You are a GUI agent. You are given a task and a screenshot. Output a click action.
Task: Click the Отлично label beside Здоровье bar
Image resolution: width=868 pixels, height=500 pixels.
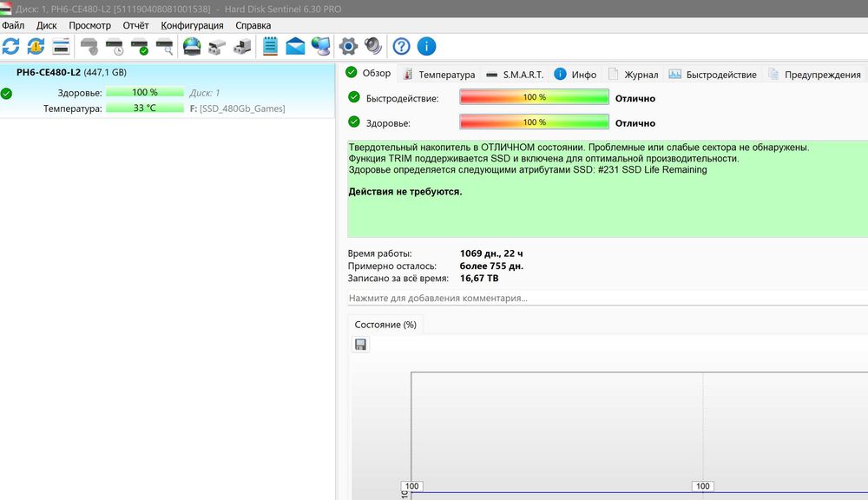point(635,123)
